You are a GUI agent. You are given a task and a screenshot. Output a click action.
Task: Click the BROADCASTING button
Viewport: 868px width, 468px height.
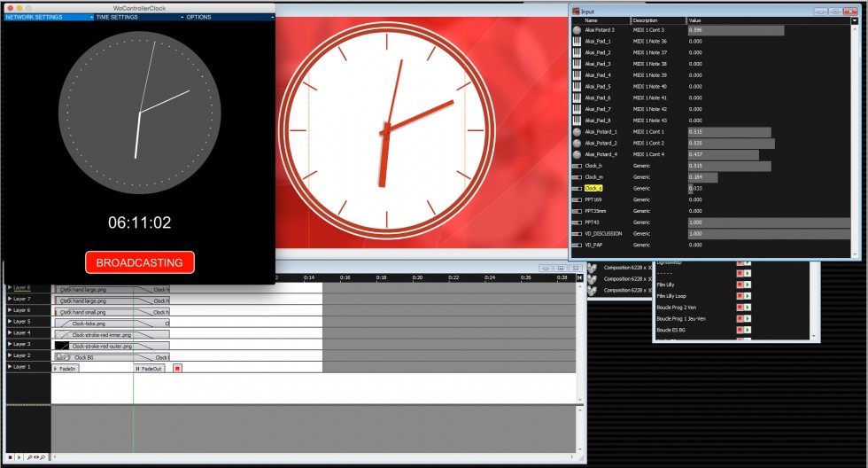click(140, 262)
